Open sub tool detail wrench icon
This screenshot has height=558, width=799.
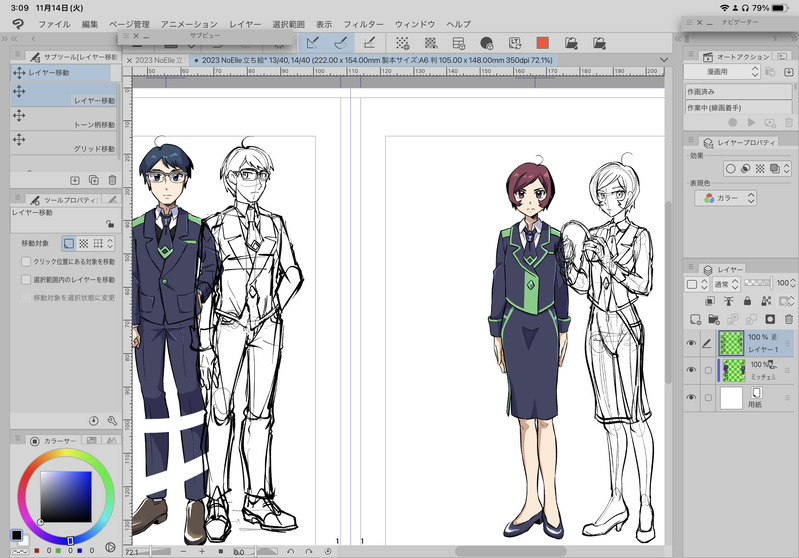click(x=112, y=420)
